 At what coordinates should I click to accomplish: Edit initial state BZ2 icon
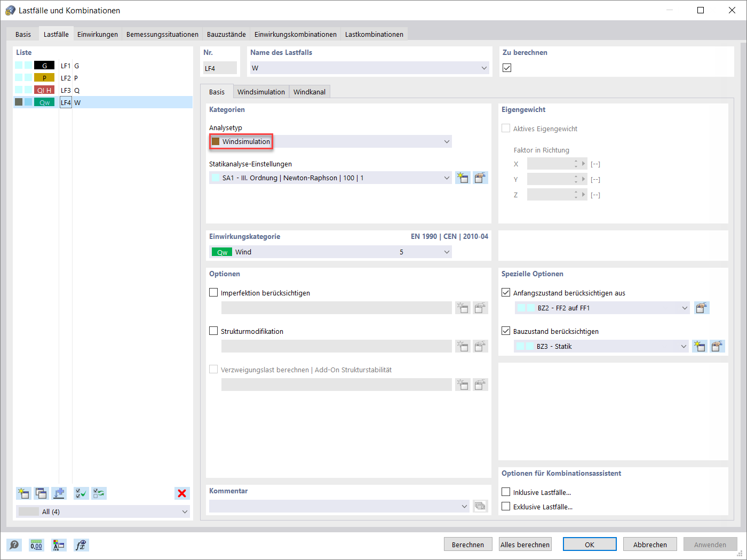[x=702, y=308]
